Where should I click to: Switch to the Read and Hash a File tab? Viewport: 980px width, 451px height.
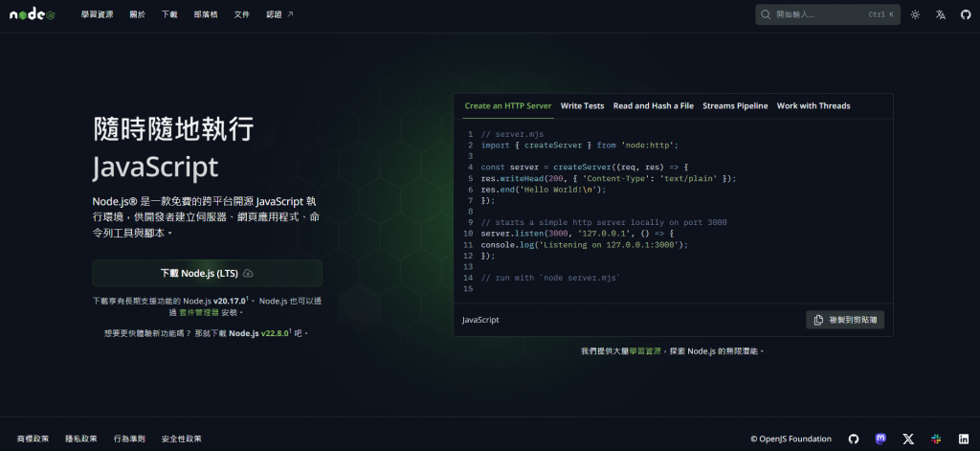653,105
